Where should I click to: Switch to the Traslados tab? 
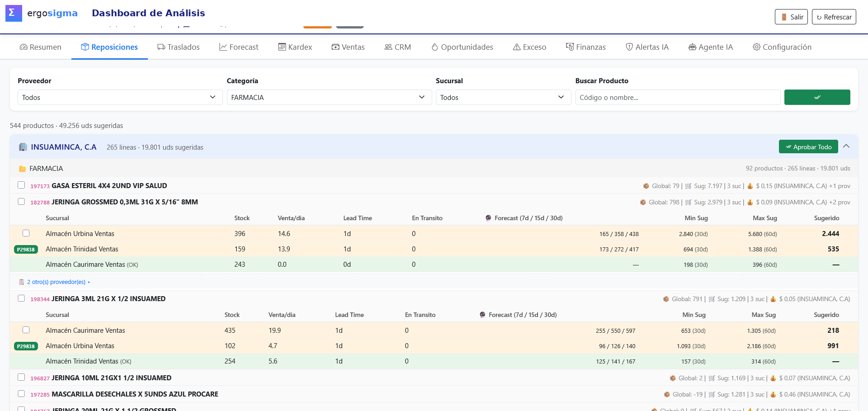coord(178,47)
